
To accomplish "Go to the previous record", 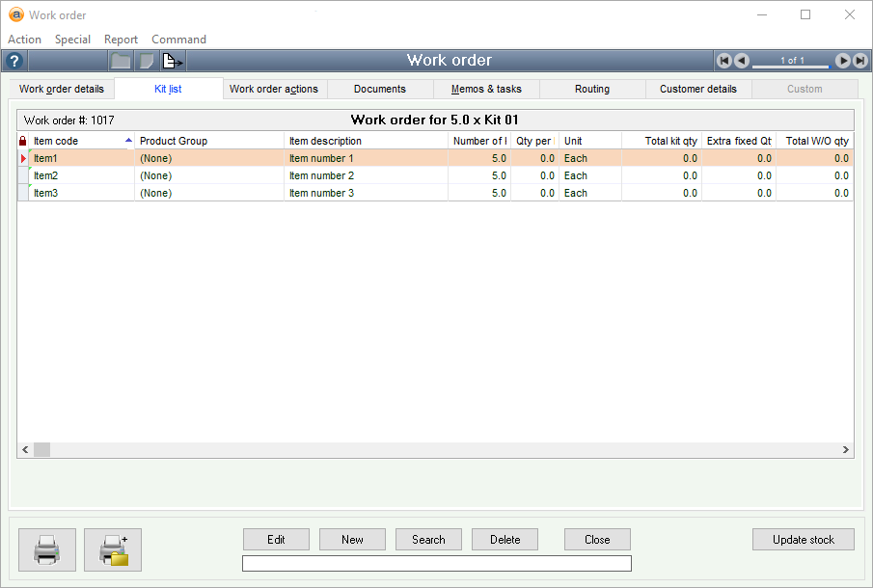I will click(x=741, y=61).
